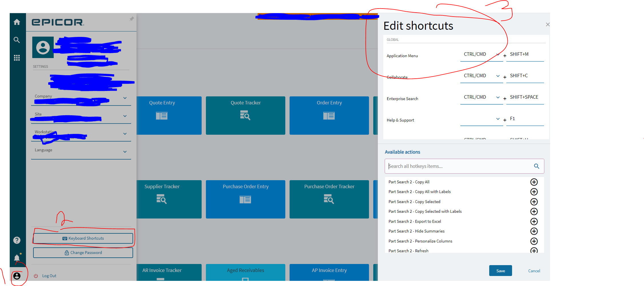Expand the Company dropdown
This screenshot has height=286, width=644.
[x=125, y=98]
